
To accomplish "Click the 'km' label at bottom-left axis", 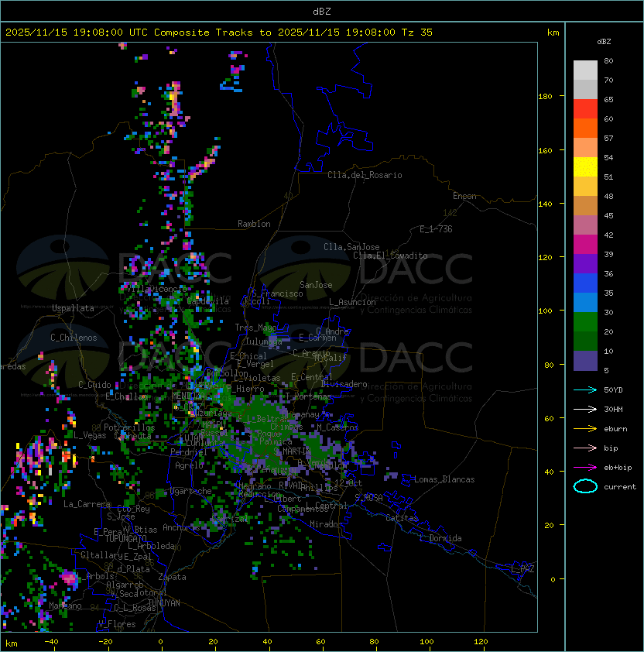I will coord(12,643).
